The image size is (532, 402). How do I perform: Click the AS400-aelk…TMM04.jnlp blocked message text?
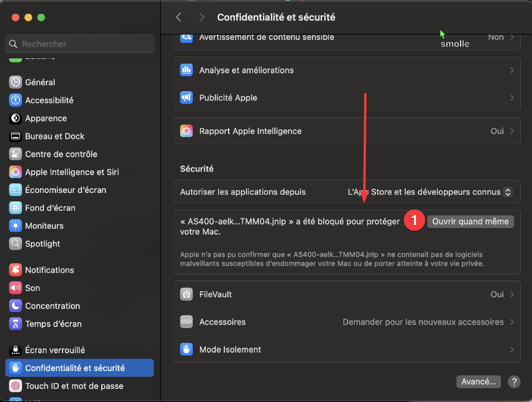[x=290, y=226]
